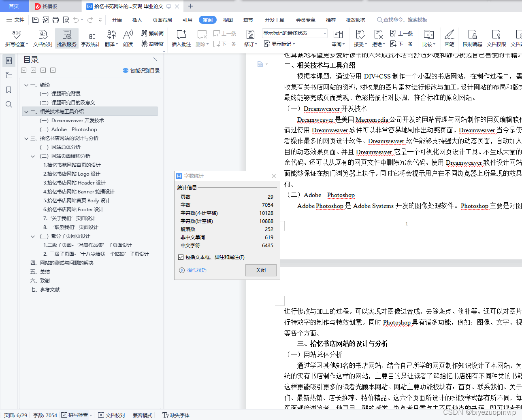522x420 pixels.
Task: Open the 开发工具 ribbon tab
Action: click(275, 20)
